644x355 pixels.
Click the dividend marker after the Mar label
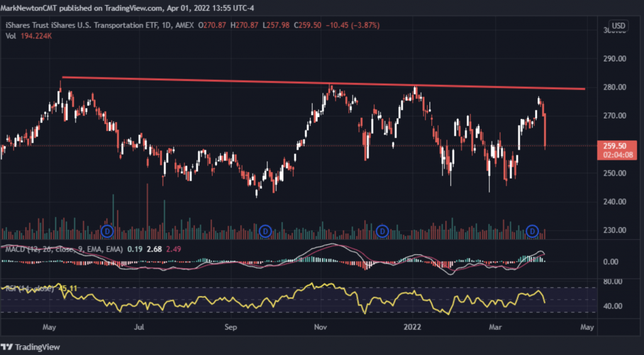tap(533, 232)
